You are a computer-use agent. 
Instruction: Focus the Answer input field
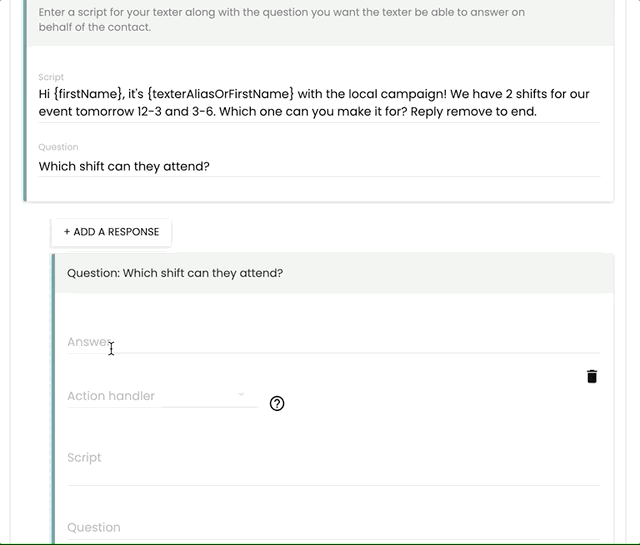coord(333,342)
